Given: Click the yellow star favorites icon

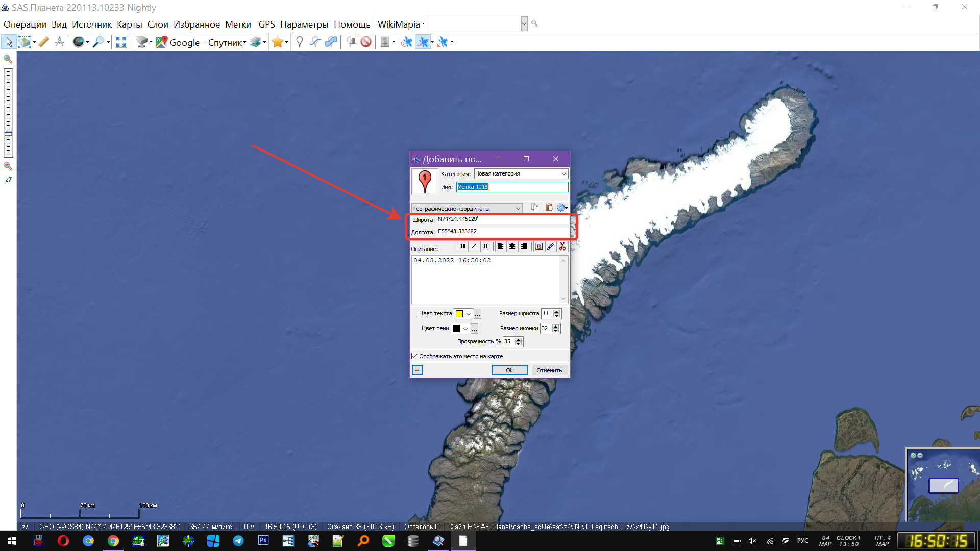Looking at the screenshot, I should pyautogui.click(x=277, y=42).
